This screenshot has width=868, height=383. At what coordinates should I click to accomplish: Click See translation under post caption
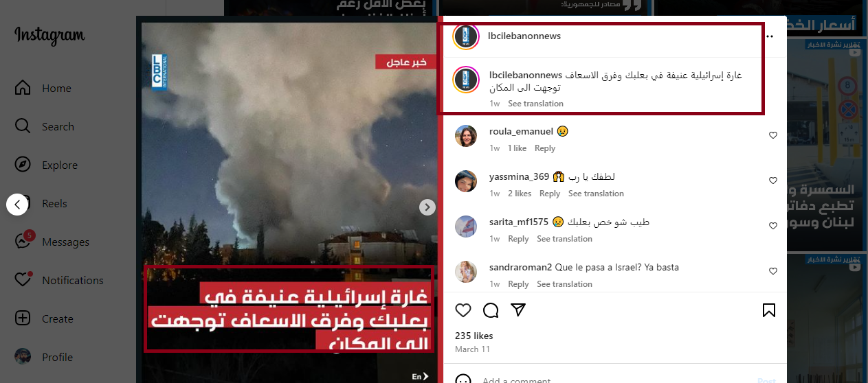click(x=535, y=104)
